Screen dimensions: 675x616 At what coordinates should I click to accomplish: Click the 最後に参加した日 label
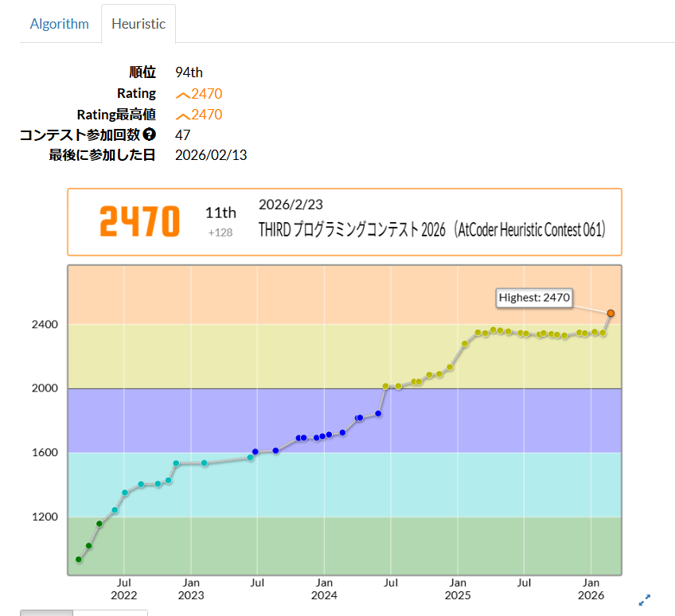[102, 155]
